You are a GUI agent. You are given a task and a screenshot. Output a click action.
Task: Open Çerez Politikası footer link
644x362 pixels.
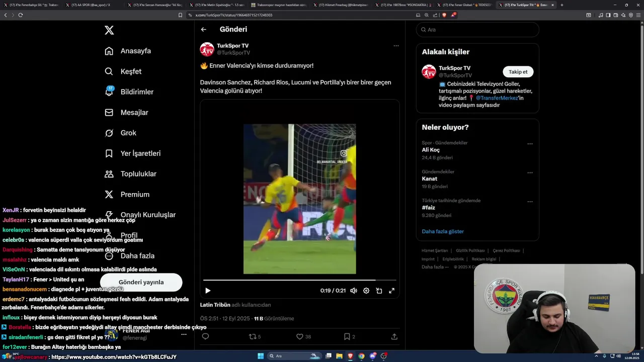point(506,250)
